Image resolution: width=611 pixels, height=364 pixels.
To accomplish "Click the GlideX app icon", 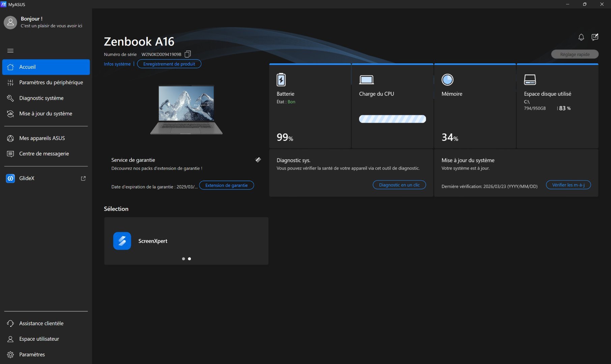I will [10, 178].
